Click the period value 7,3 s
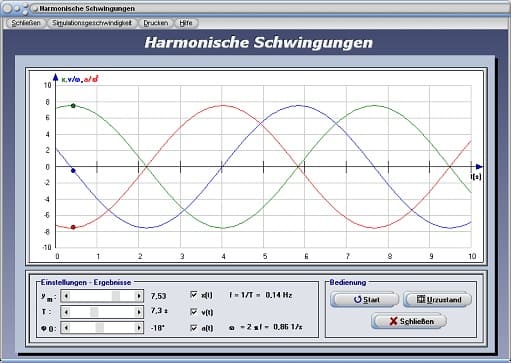This screenshot has height=363, width=511. pos(159,311)
